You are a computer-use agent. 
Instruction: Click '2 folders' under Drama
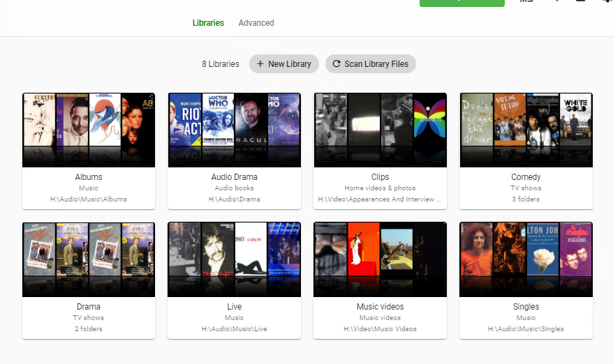coord(89,329)
